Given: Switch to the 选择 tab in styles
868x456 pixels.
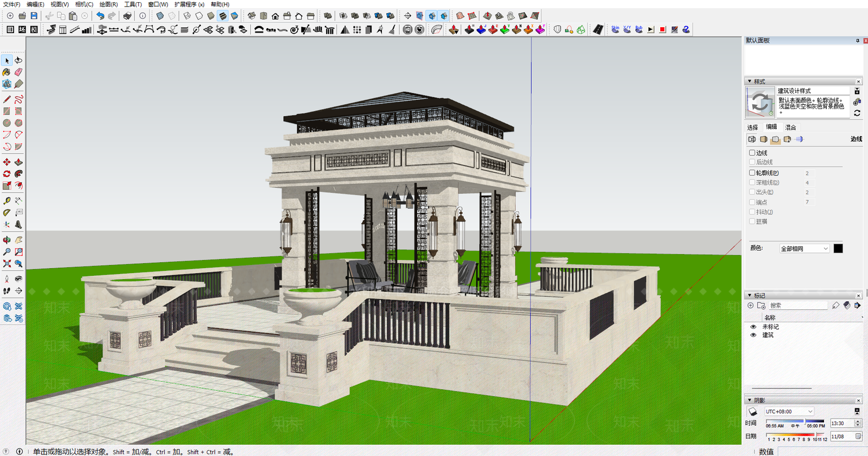Looking at the screenshot, I should 752,128.
